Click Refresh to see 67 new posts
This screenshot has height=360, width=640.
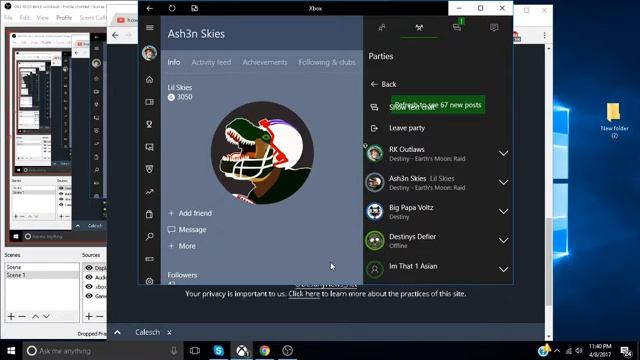click(x=438, y=104)
